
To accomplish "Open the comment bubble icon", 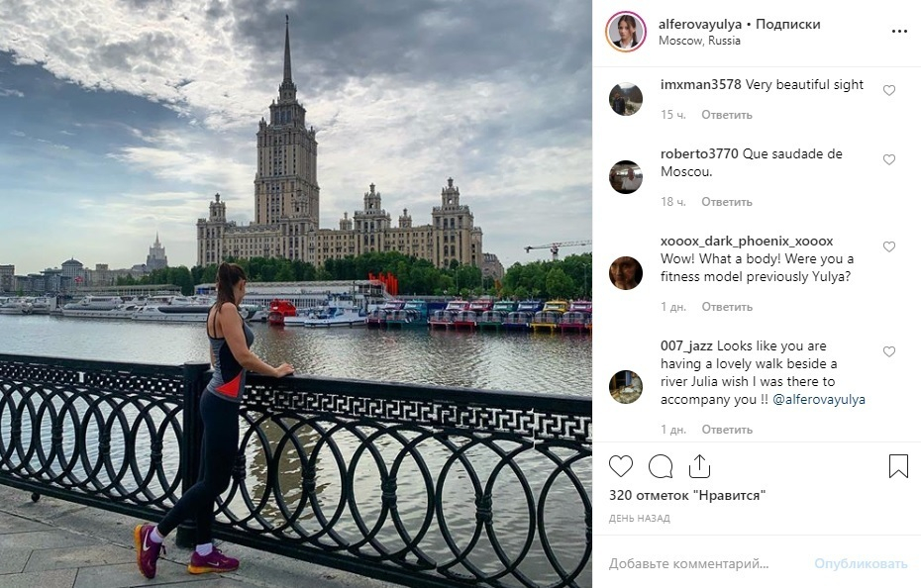I will click(x=661, y=466).
